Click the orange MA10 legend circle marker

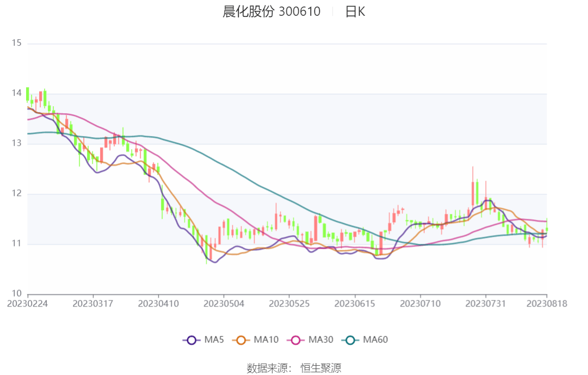[x=241, y=340]
